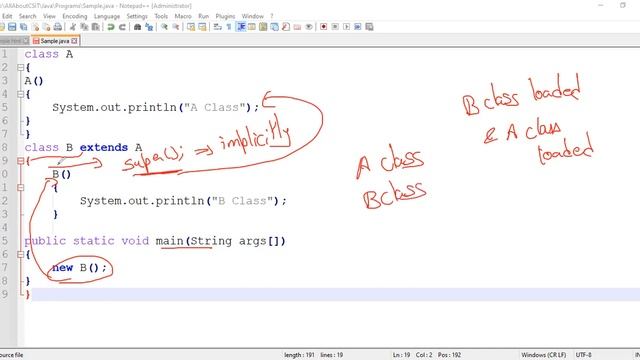Open the Define Your Language icon

coord(252,27)
